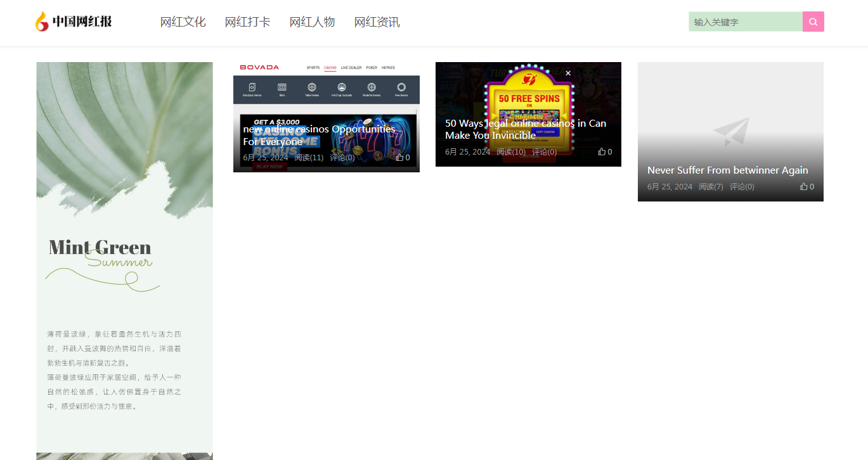The image size is (868, 460).
Task: Like the '50 Ways legal online casinos' post
Action: pyautogui.click(x=605, y=151)
